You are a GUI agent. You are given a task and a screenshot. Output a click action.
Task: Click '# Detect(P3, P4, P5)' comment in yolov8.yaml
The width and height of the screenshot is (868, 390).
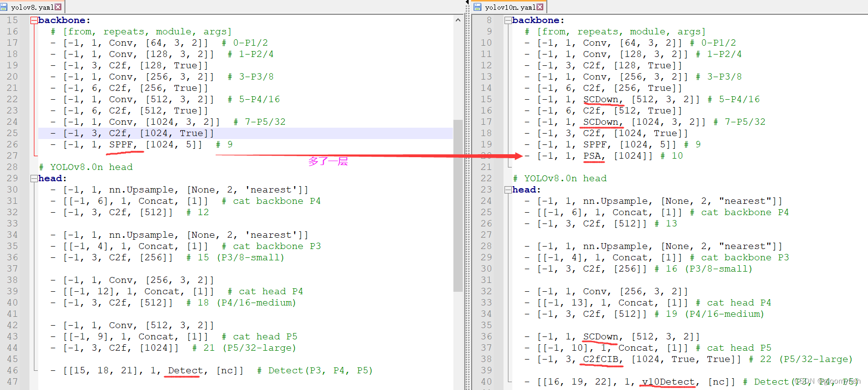click(x=315, y=370)
